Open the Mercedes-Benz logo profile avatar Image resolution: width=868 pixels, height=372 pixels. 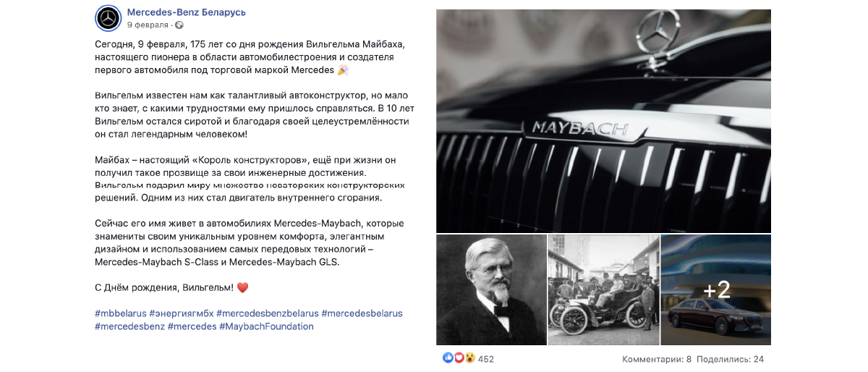pyautogui.click(x=108, y=18)
